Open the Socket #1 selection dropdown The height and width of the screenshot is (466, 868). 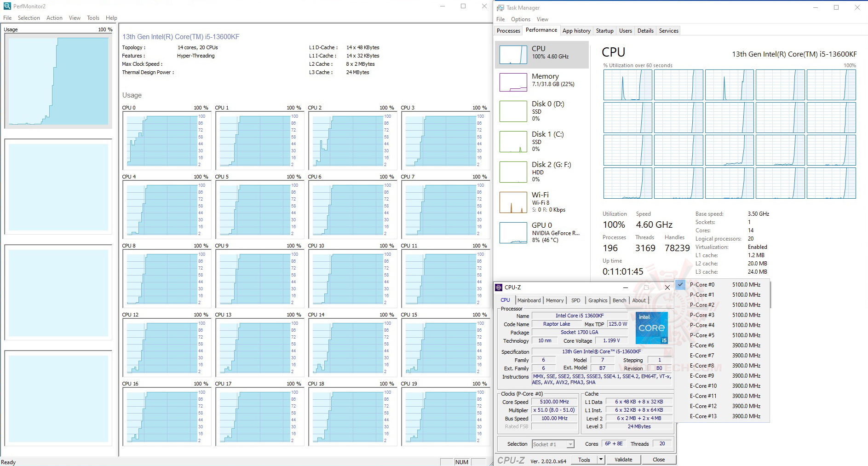[x=553, y=444]
